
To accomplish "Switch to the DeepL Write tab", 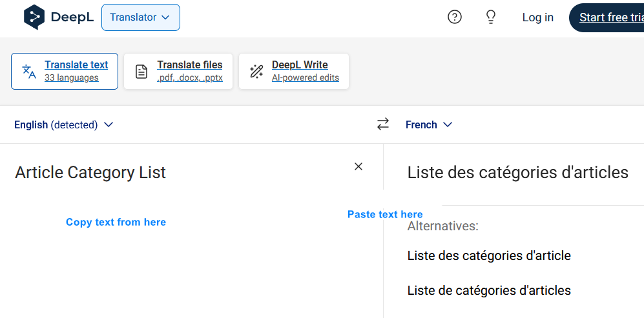I will 294,72.
